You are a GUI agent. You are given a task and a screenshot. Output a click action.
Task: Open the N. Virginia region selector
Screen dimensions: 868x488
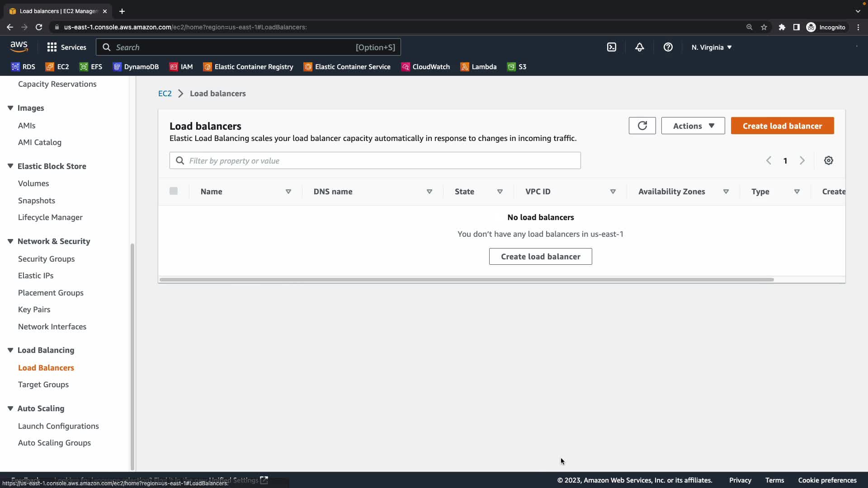point(711,47)
